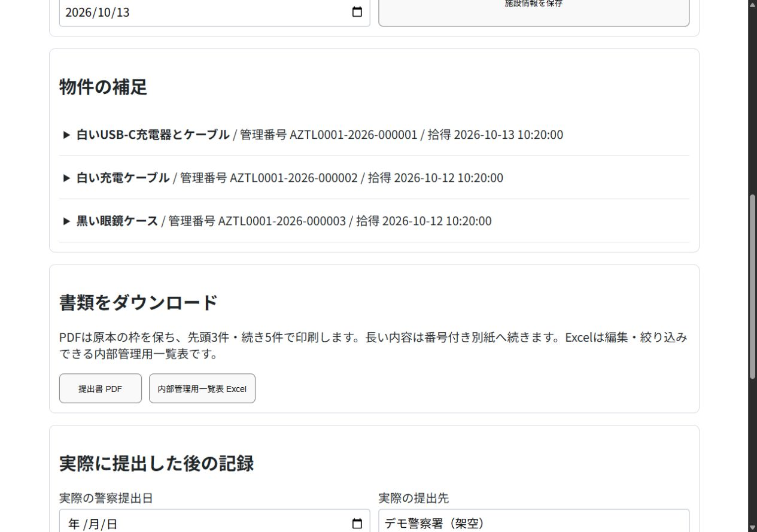Click the scrollbar up arrow
The image size is (757, 532).
click(753, 5)
